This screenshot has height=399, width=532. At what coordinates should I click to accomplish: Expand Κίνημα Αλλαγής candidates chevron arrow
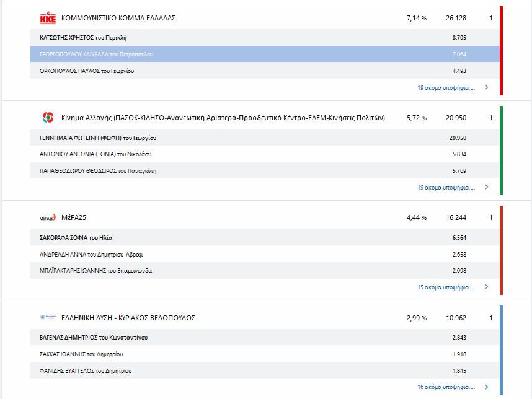tap(487, 187)
